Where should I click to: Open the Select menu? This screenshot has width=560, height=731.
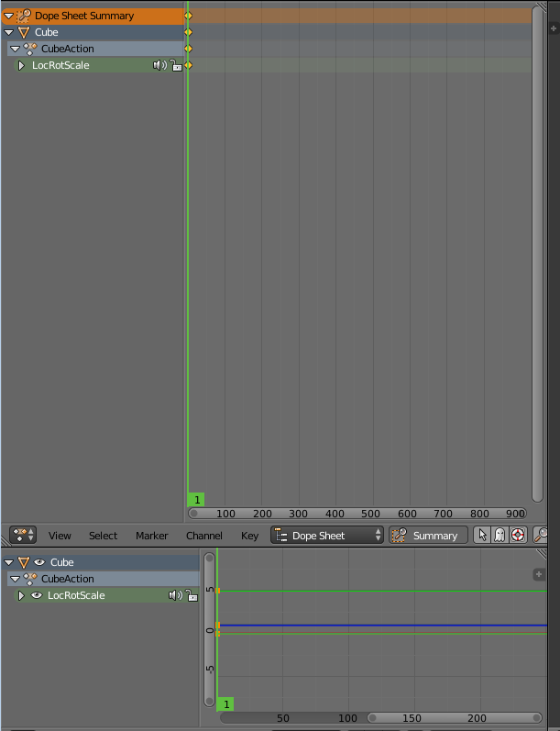[x=103, y=536]
